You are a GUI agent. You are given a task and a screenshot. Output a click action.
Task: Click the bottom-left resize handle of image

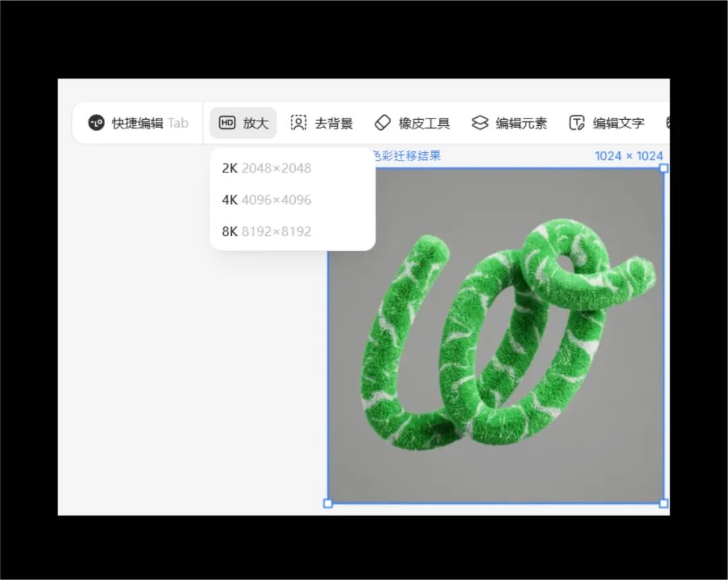click(328, 503)
